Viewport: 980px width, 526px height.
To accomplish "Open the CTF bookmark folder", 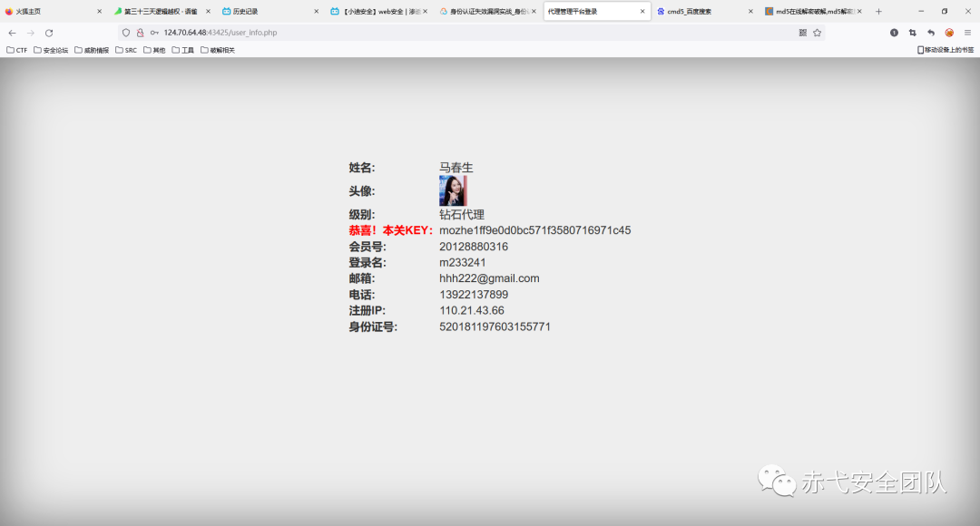I will tap(17, 50).
